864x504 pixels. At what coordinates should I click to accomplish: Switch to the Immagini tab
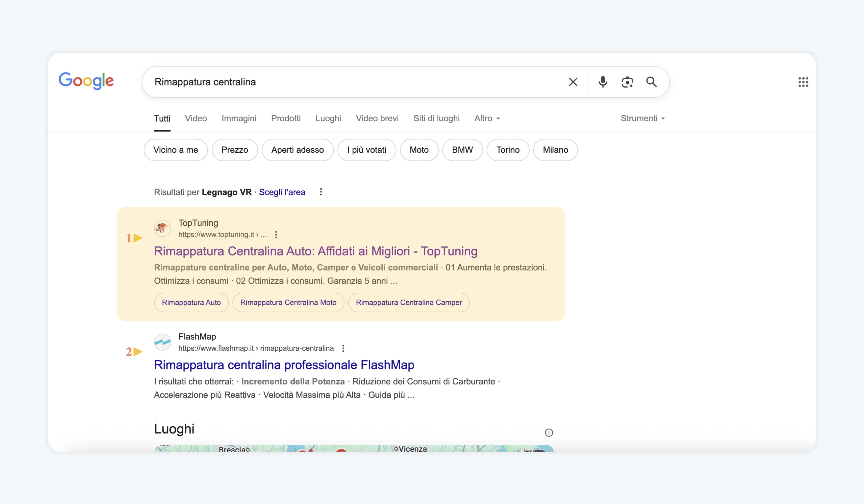pos(239,119)
